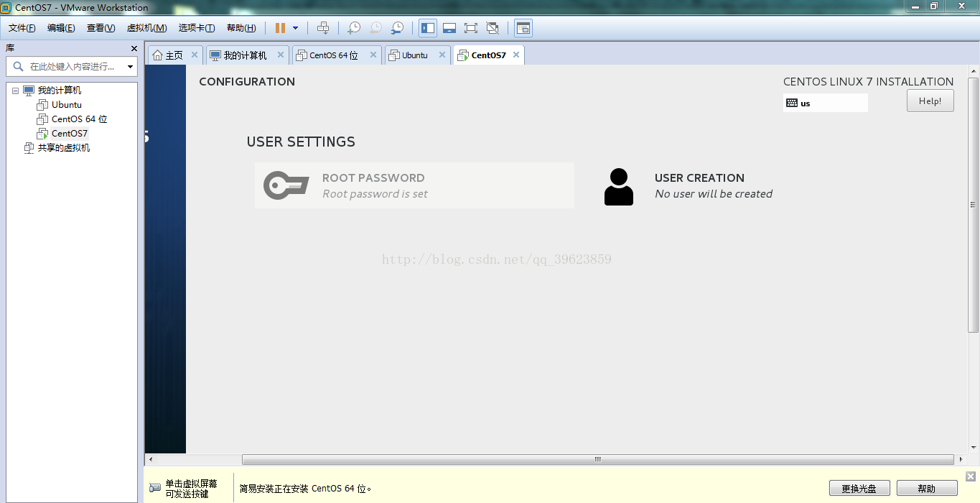Select 共享的虚拟机 in the library tree
Viewport: 980px width, 503px height.
pos(64,148)
